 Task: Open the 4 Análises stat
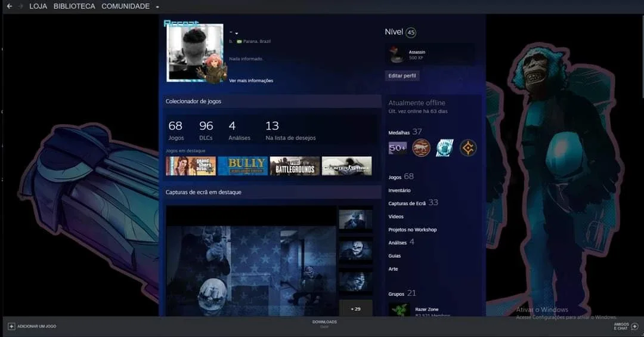tap(239, 130)
